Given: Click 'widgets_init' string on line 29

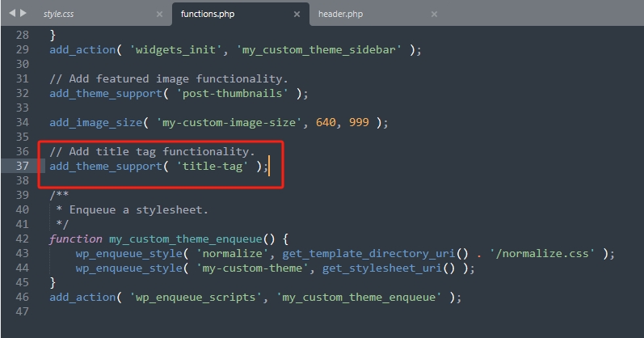Looking at the screenshot, I should [x=175, y=50].
